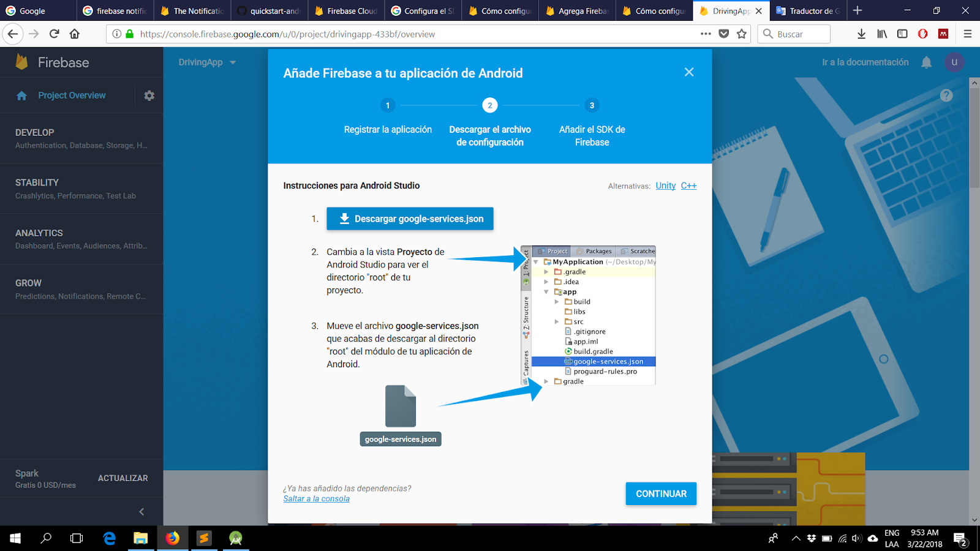Screen dimensions: 980x551
Task: Open Firefox downloads arrow
Action: point(861,34)
